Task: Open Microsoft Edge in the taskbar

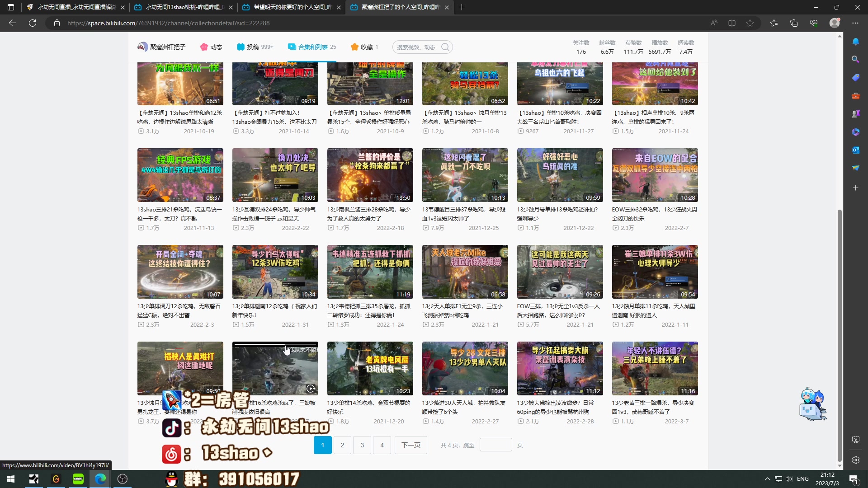Action: click(100, 479)
